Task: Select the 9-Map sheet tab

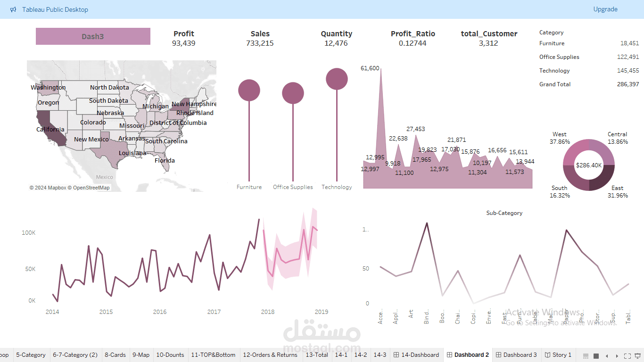Action: 141,355
